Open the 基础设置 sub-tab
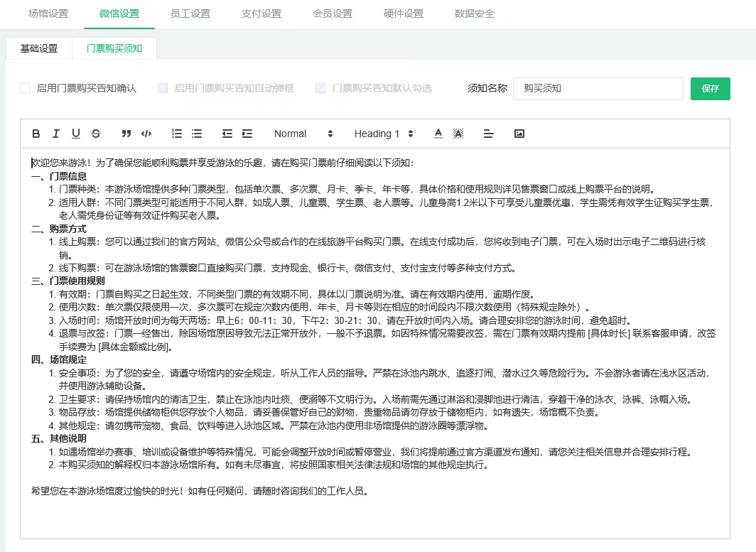The height and width of the screenshot is (552, 756). (39, 48)
